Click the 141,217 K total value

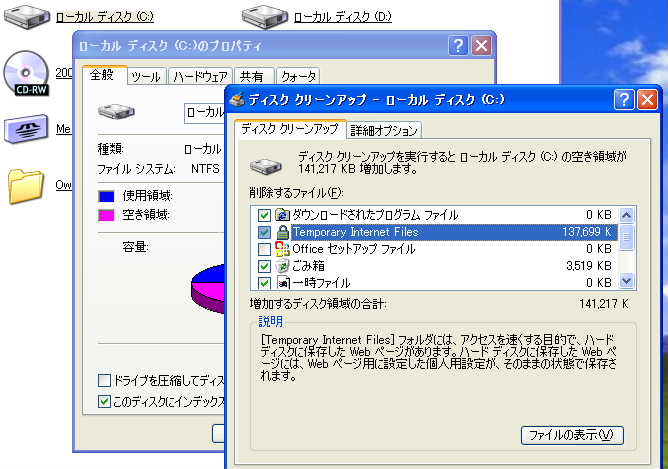tap(604, 304)
